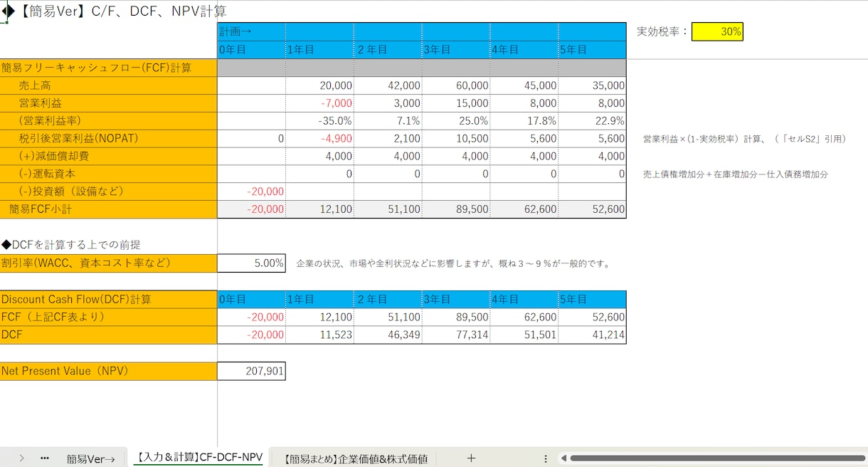Viewport: 868px width, 467px height.
Task: Click the ◆DCFを計算する上での前提 heading
Action: click(70, 244)
